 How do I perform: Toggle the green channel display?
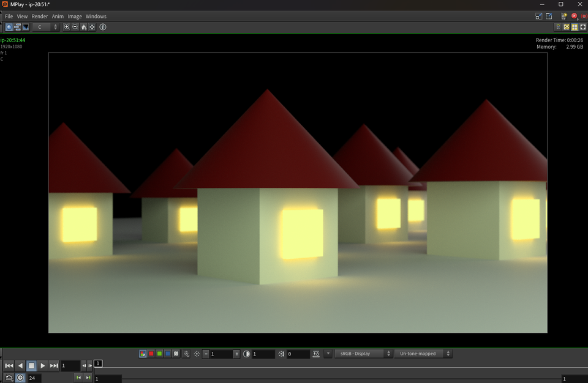pos(159,354)
